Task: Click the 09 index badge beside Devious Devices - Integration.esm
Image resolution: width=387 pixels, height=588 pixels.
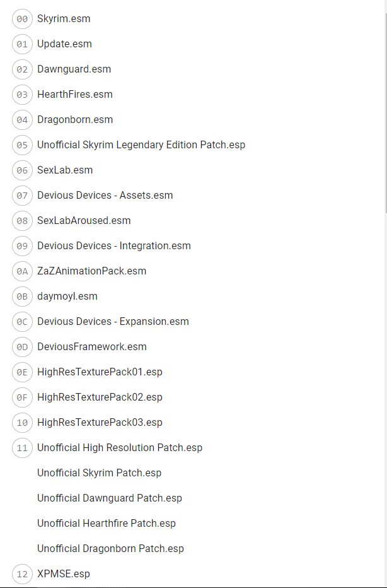Action: click(22, 246)
